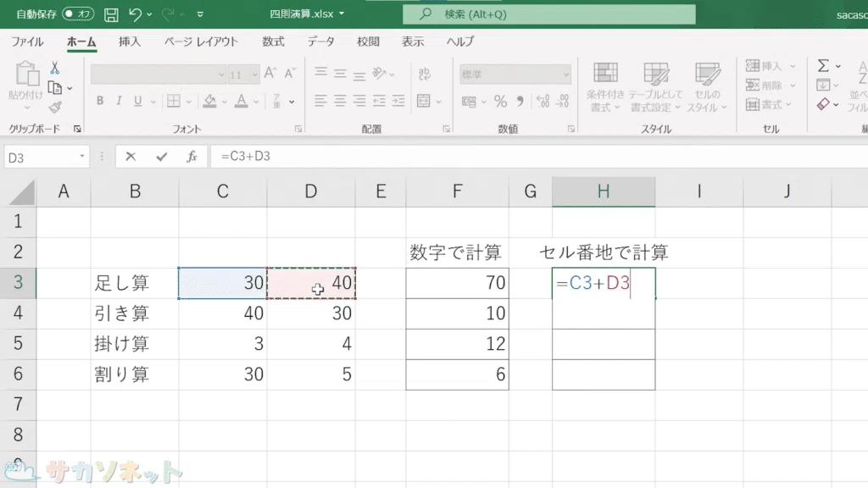868x488 pixels.
Task: Click the AutoSum sigma icon
Action: click(x=823, y=66)
